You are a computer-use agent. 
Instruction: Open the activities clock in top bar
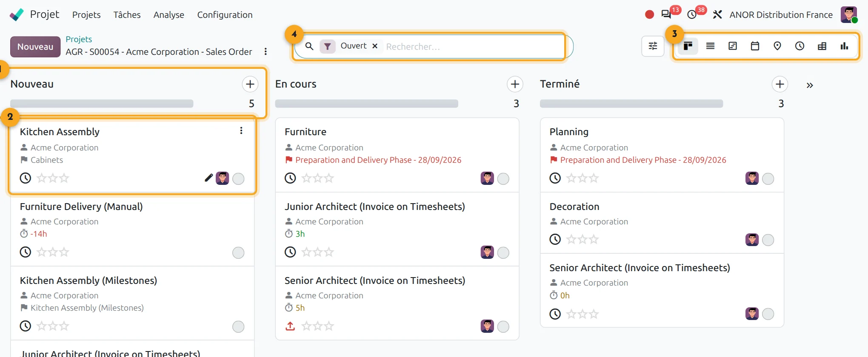click(x=692, y=14)
